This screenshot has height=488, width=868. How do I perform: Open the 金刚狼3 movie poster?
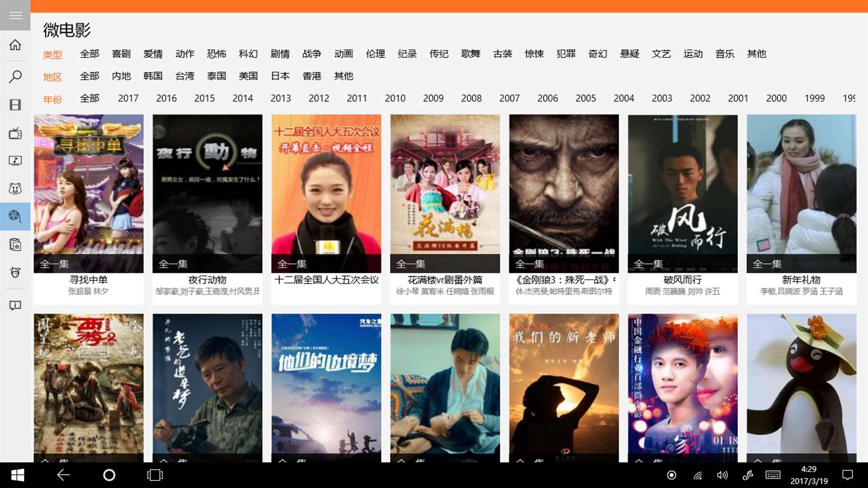point(564,193)
